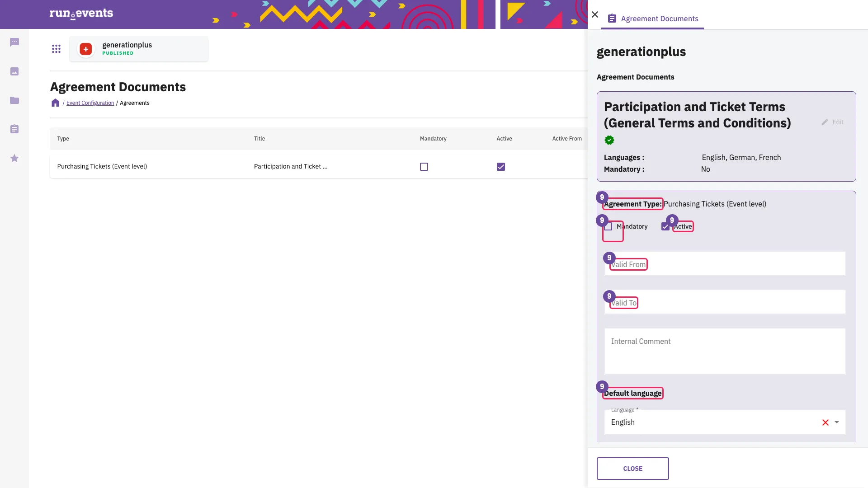The height and width of the screenshot is (488, 868).
Task: Click the run.events logo
Action: pos(81,14)
